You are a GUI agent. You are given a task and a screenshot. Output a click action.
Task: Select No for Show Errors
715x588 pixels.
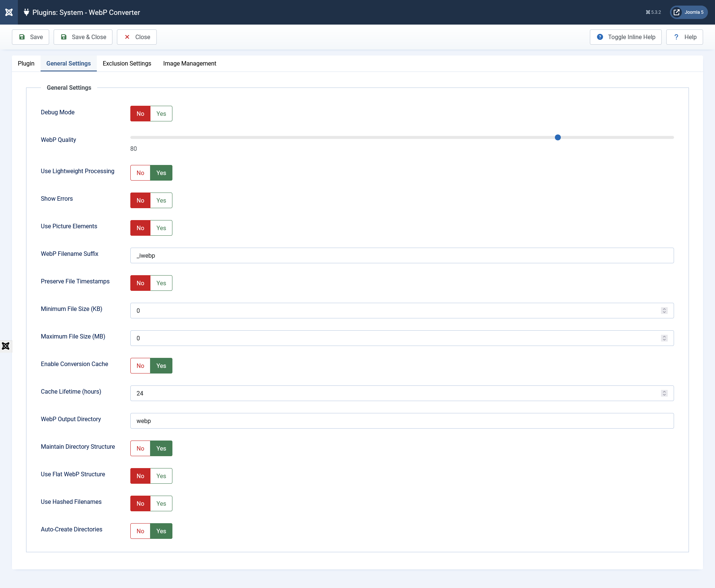coord(140,200)
